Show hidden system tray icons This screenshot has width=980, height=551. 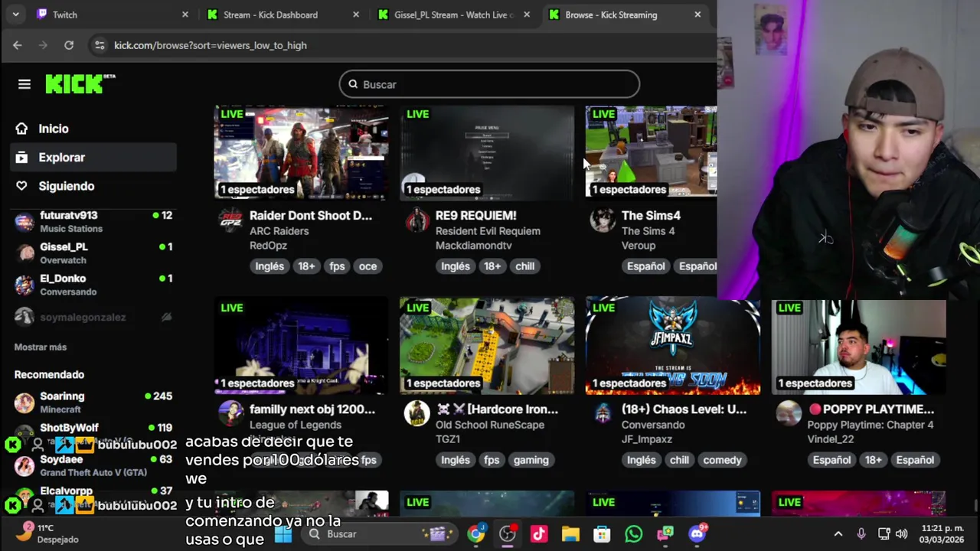(838, 533)
